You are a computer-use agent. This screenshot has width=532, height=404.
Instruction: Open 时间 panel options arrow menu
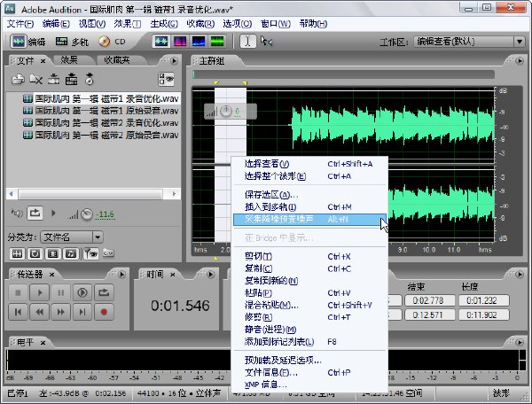[211, 274]
